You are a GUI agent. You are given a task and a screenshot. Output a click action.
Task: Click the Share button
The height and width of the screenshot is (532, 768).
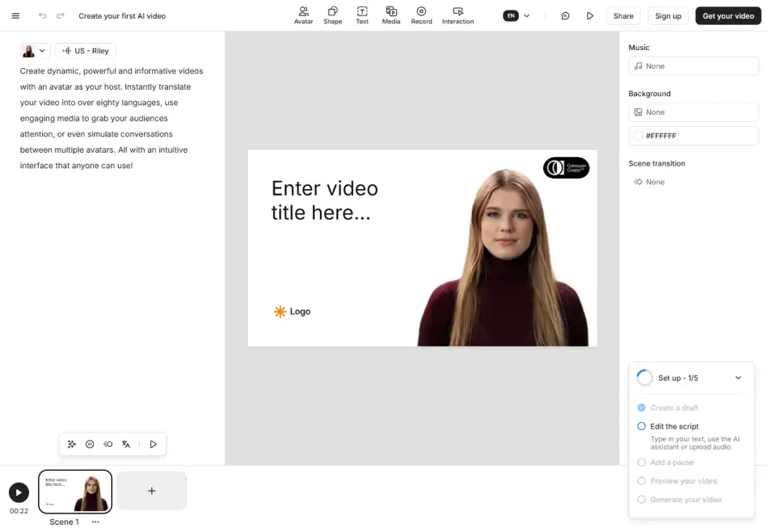tap(623, 16)
